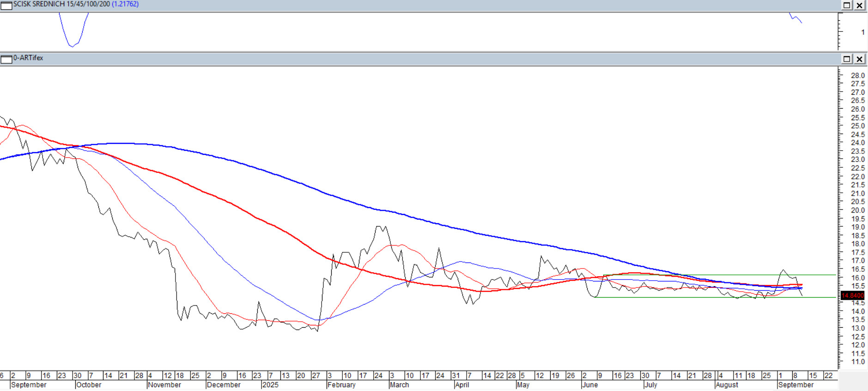Image resolution: width=868 pixels, height=391 pixels.
Task: Click the SCISK SREDNICH panel window icon
Action: tap(6, 5)
